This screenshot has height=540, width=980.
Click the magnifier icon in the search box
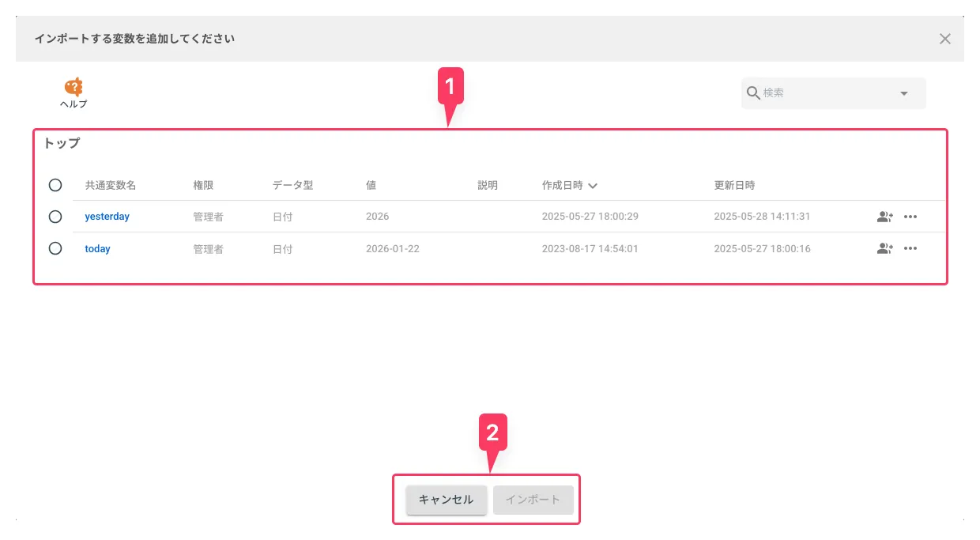pyautogui.click(x=753, y=93)
